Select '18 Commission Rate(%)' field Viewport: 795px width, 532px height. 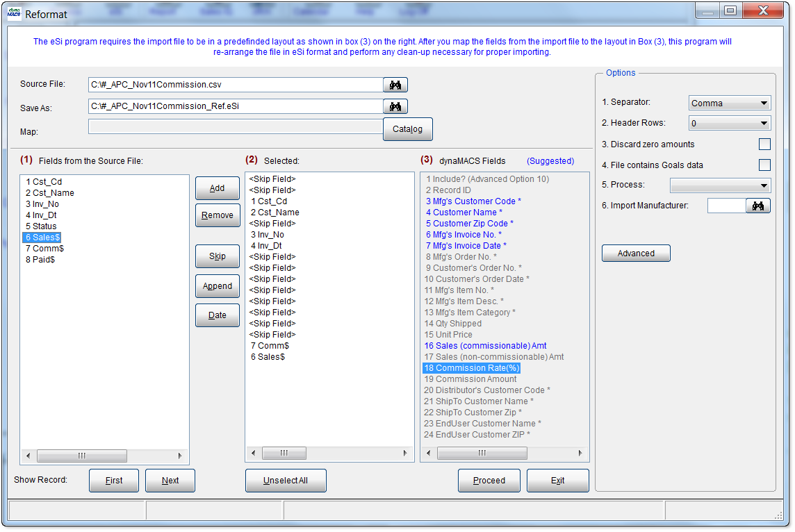pyautogui.click(x=472, y=368)
